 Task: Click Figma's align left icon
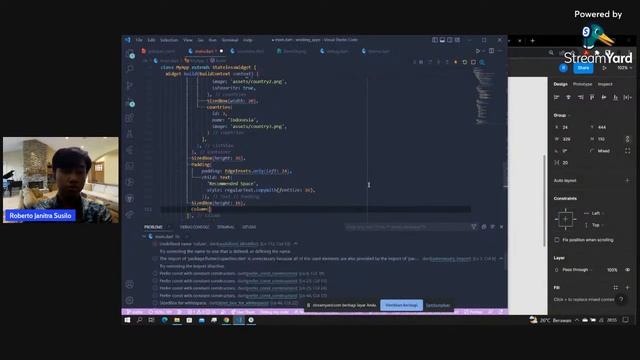point(556,97)
